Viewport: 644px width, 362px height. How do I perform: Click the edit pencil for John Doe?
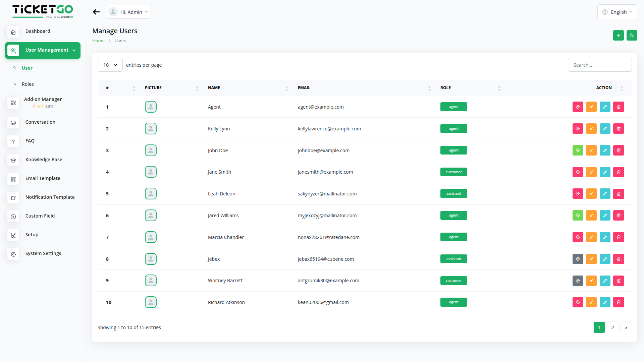click(605, 150)
